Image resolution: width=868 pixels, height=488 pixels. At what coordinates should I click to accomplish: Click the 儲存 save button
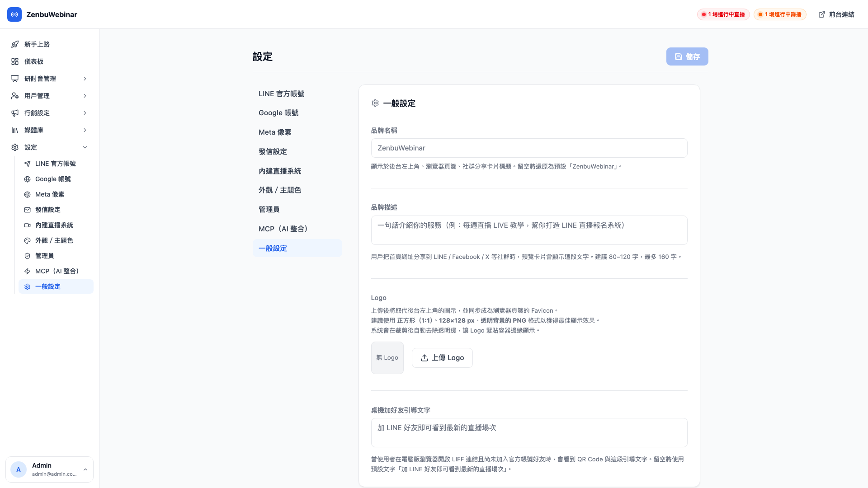click(x=687, y=56)
